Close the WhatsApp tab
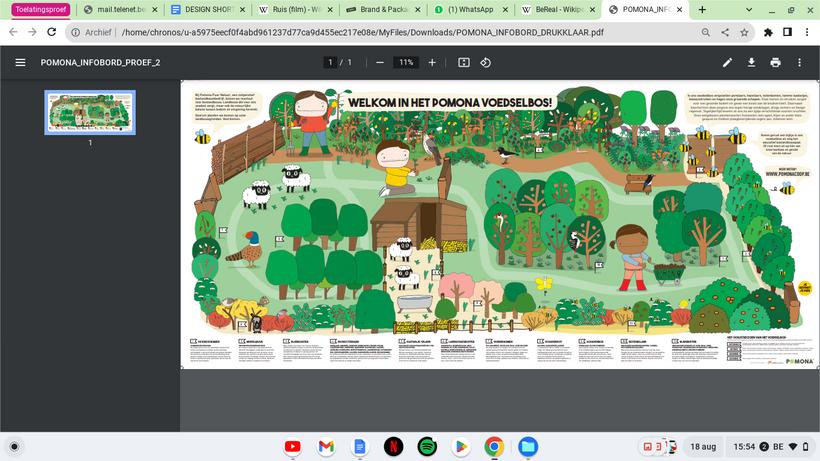Screen dimensions: 820x461 [505, 9]
